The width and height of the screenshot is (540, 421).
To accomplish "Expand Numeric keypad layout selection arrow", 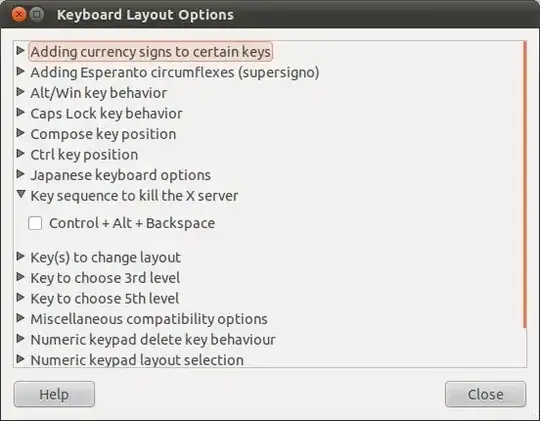I will [21, 359].
